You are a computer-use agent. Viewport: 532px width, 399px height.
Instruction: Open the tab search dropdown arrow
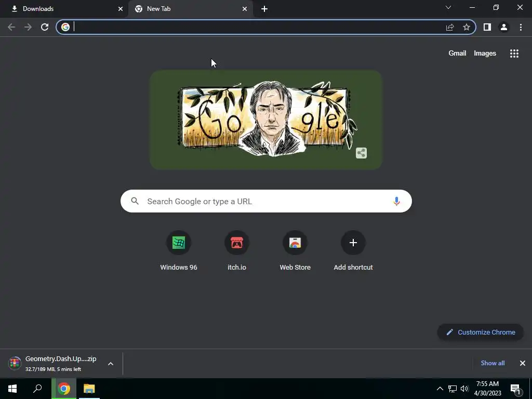(448, 7)
